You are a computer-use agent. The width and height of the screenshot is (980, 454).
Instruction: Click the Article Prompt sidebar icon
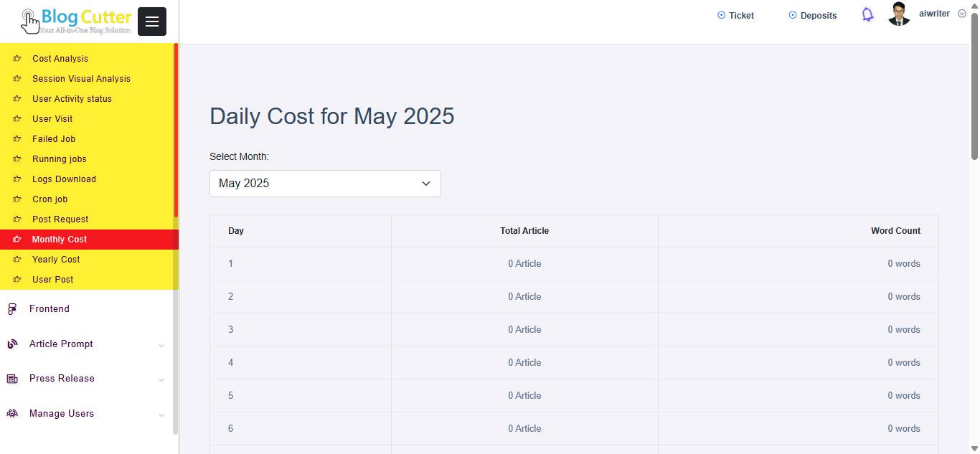(12, 344)
